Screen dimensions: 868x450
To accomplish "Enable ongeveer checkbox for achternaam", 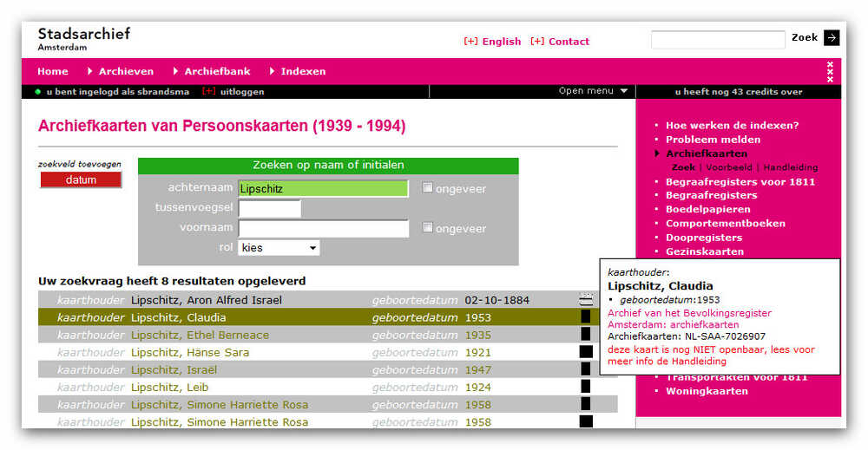I will (427, 188).
